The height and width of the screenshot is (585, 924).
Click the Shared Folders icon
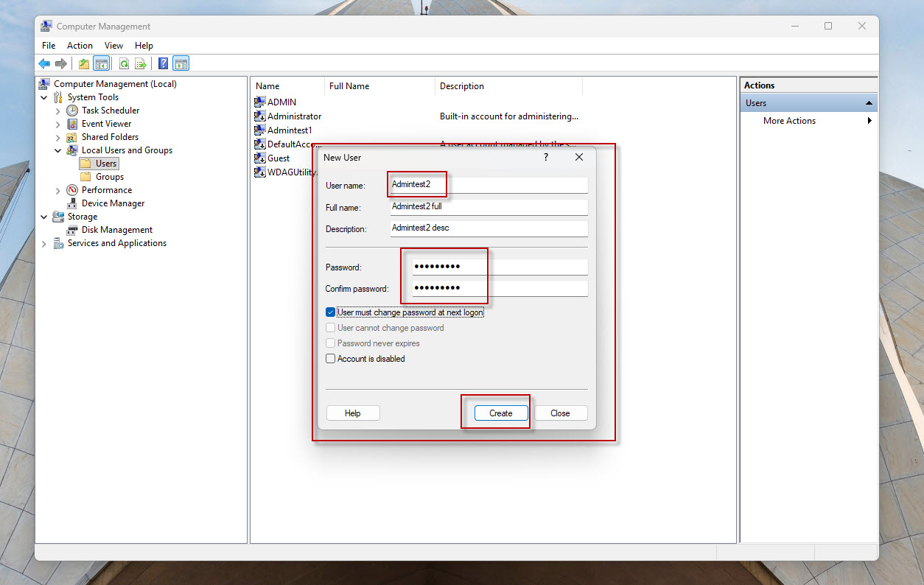(72, 137)
